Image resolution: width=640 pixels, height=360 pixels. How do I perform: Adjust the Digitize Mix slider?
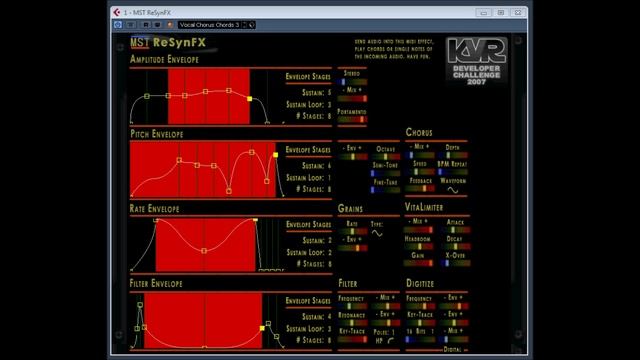tap(454, 339)
